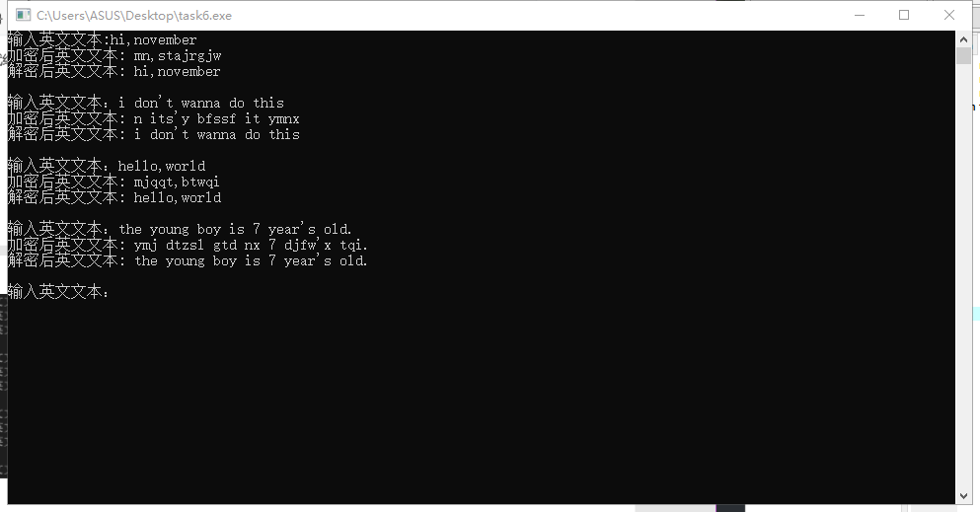
Task: Click the scrollbar up arrow
Action: [963, 39]
